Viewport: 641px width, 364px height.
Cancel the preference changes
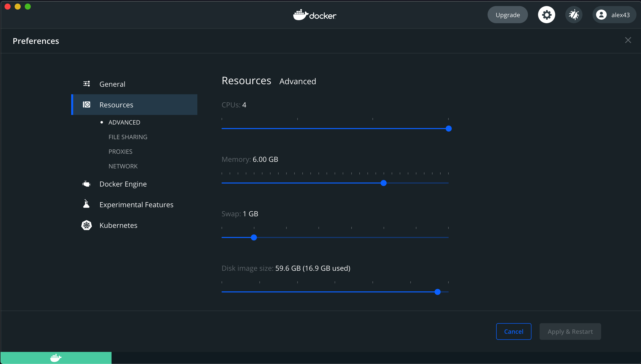(x=514, y=331)
